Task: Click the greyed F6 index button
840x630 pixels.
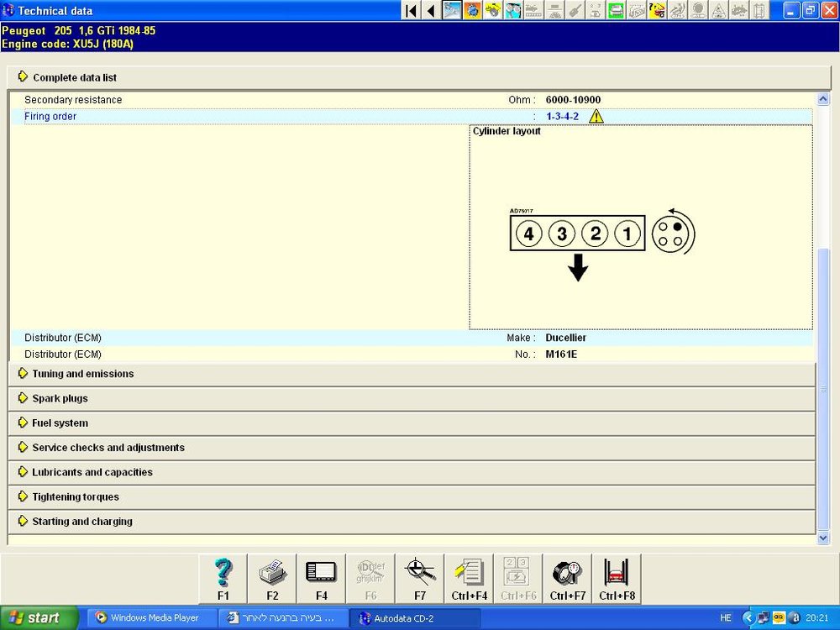Action: click(x=370, y=579)
